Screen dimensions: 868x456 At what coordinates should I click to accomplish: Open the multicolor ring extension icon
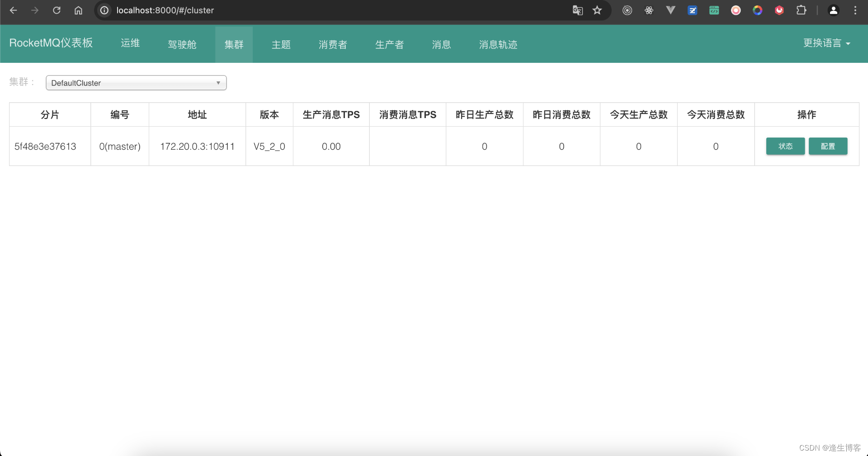coord(757,10)
